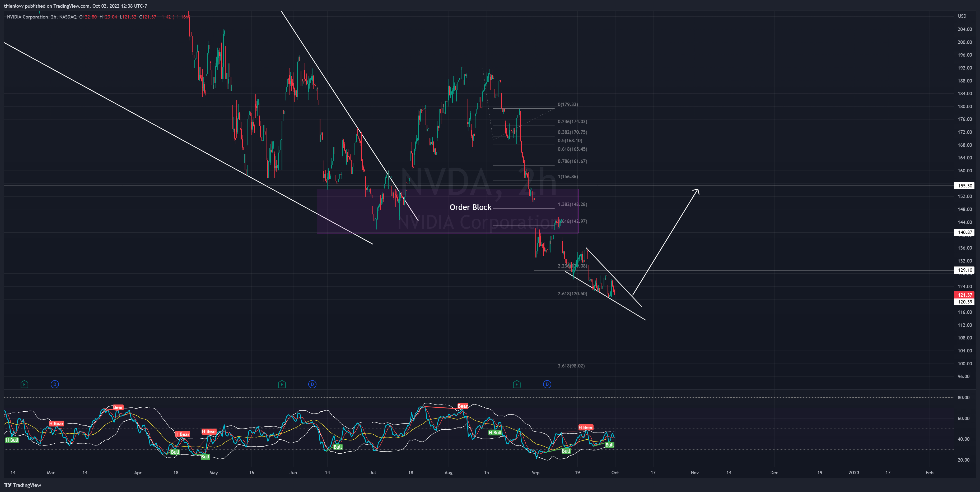Select the earnings E marker nearest the Sep label

(x=517, y=384)
